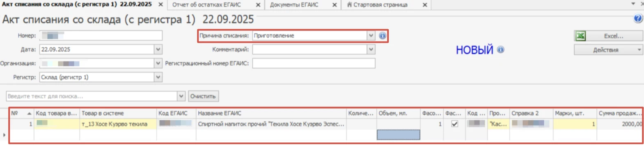The height and width of the screenshot is (153, 644).
Task: Select the Акт списания со склада tab
Action: [77, 4]
